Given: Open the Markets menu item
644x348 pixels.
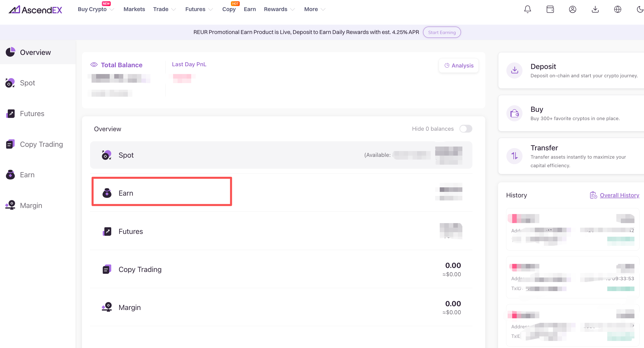Looking at the screenshot, I should (x=134, y=9).
